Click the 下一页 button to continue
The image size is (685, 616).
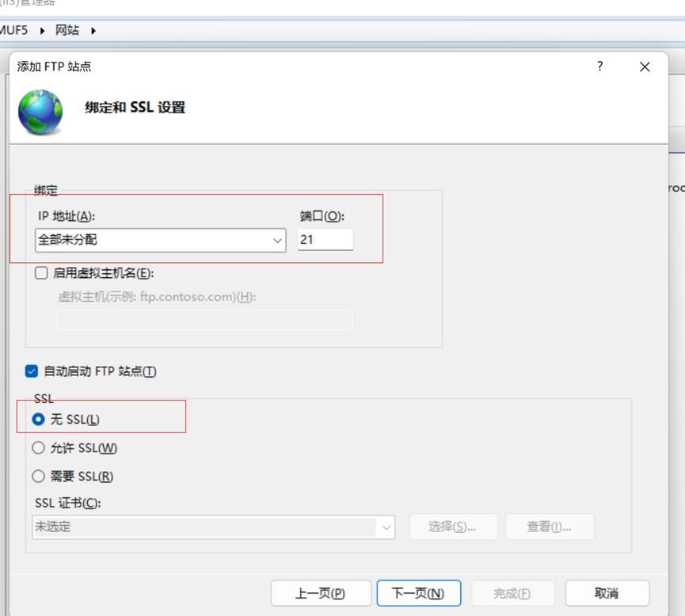click(419, 592)
